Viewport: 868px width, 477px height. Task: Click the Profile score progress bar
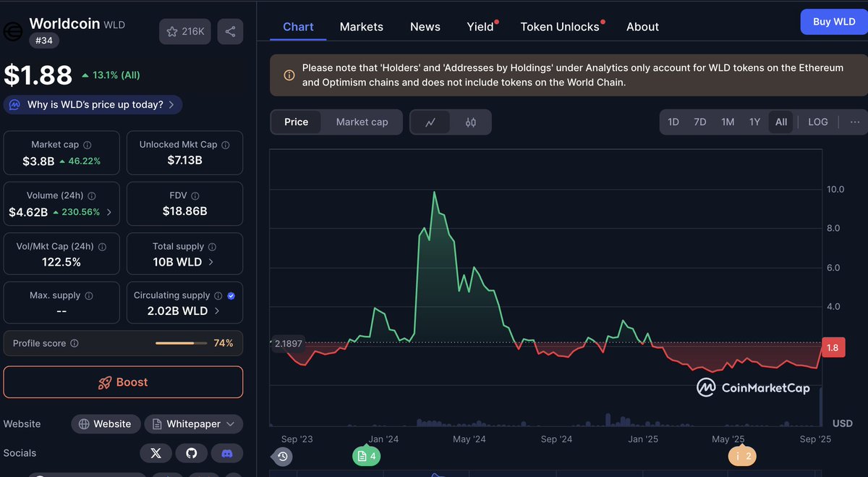coord(180,343)
